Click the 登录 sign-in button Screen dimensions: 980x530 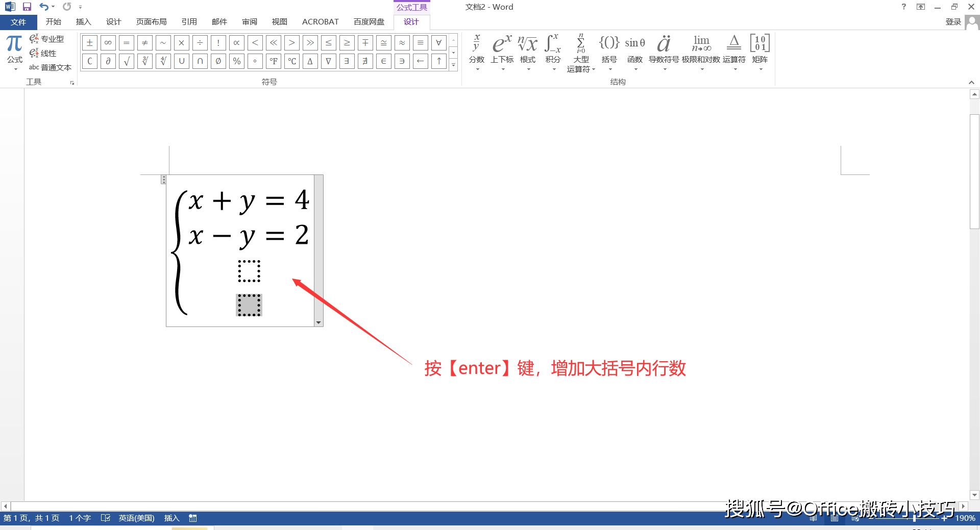point(953,21)
